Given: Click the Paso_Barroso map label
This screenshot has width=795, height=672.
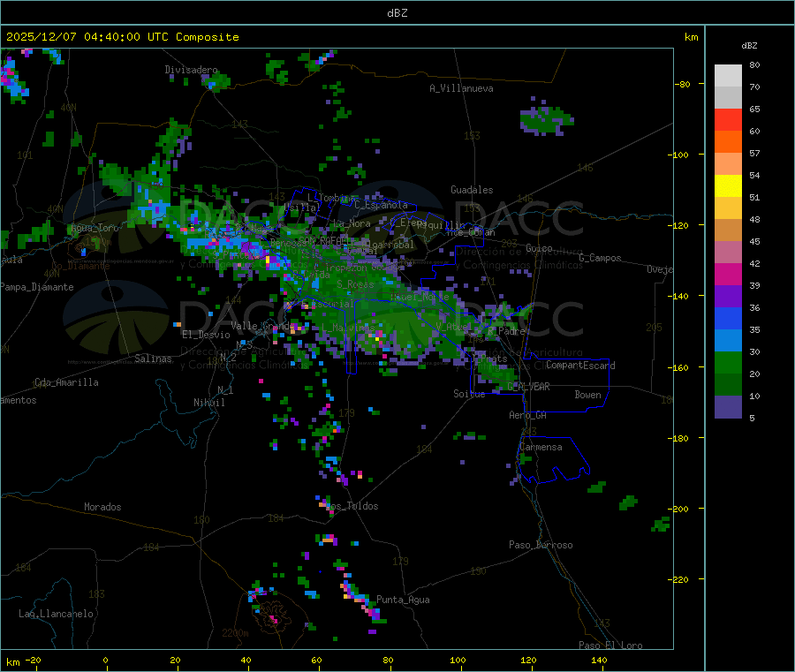Looking at the screenshot, I should coord(541,545).
